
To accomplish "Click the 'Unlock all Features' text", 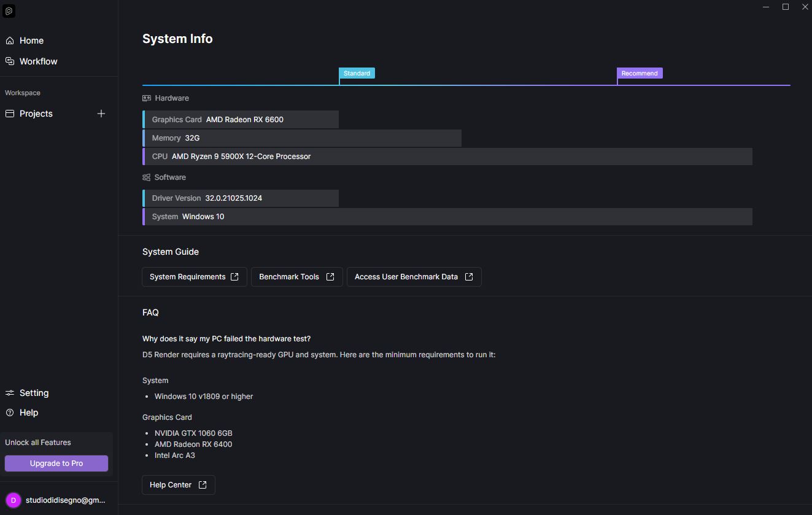I will 38,443.
